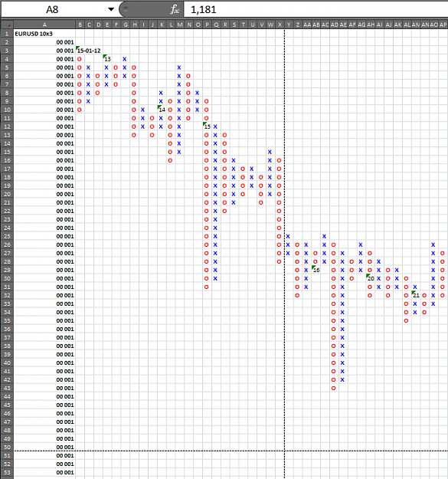Select column H header

coord(134,25)
